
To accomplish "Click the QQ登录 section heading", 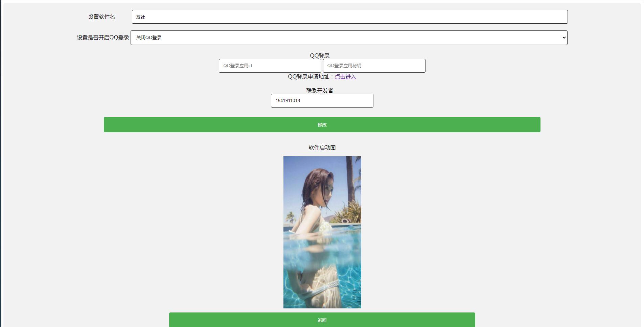I will pos(320,55).
